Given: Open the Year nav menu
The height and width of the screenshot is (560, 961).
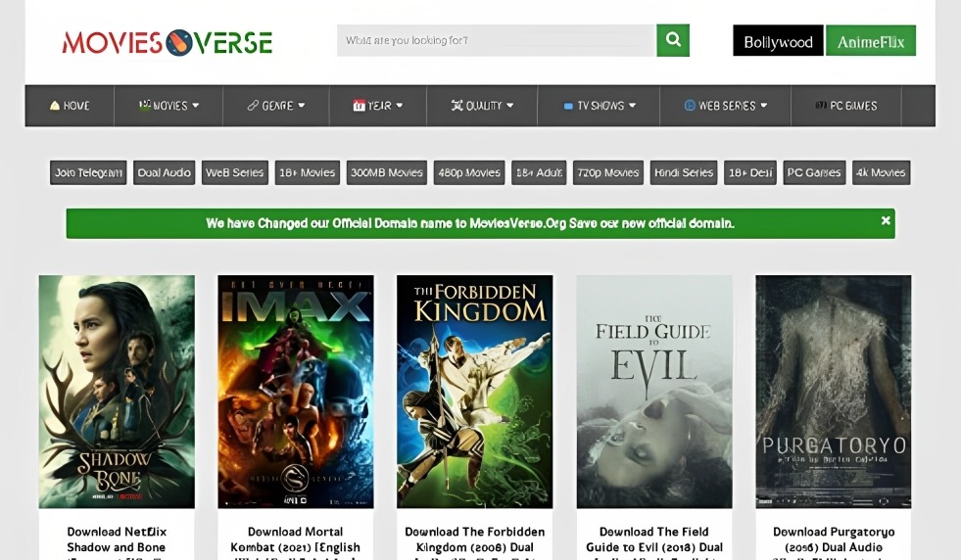Looking at the screenshot, I should (377, 106).
